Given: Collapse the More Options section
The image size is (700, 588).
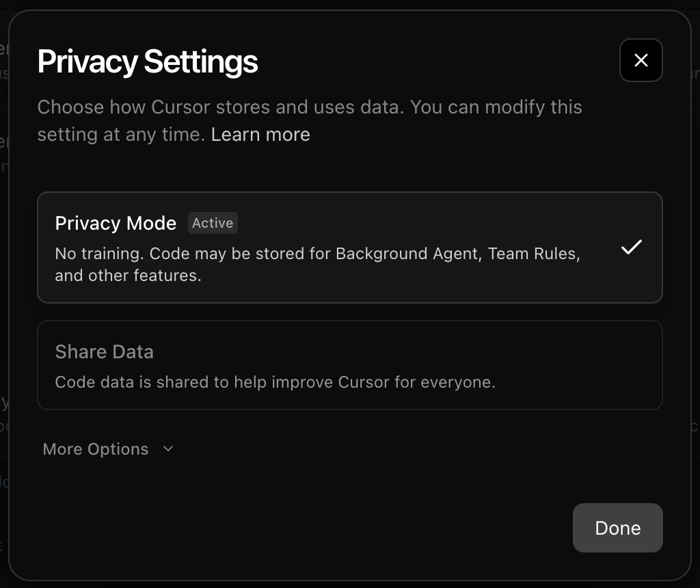Looking at the screenshot, I should coord(108,449).
